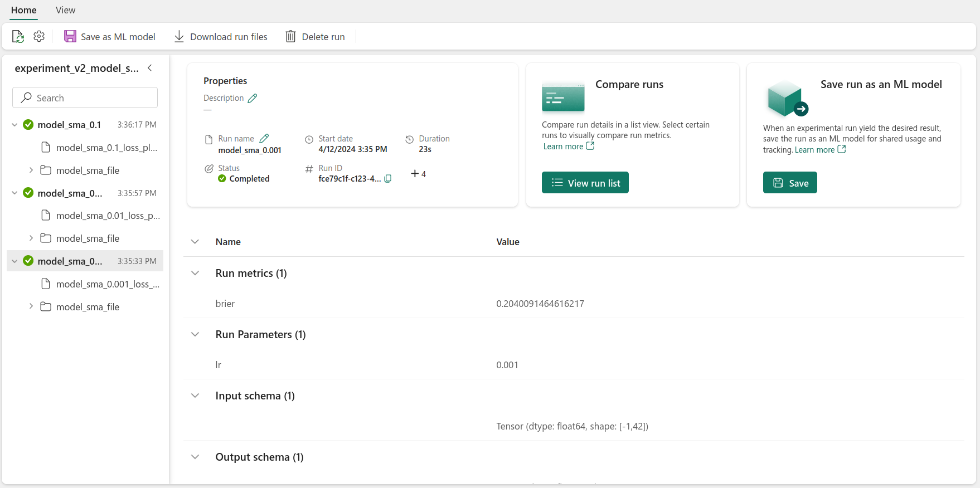
Task: Click the Download run files icon
Action: pos(179,37)
